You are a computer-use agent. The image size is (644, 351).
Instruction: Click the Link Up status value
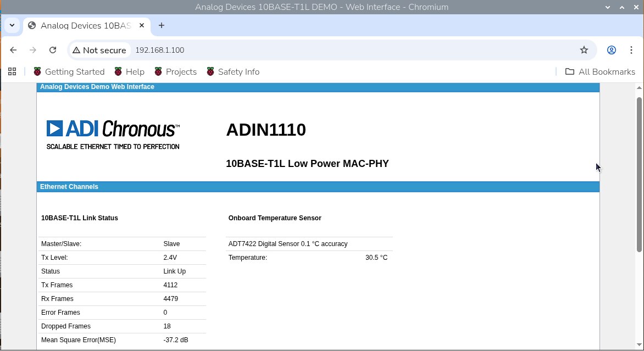pyautogui.click(x=175, y=271)
